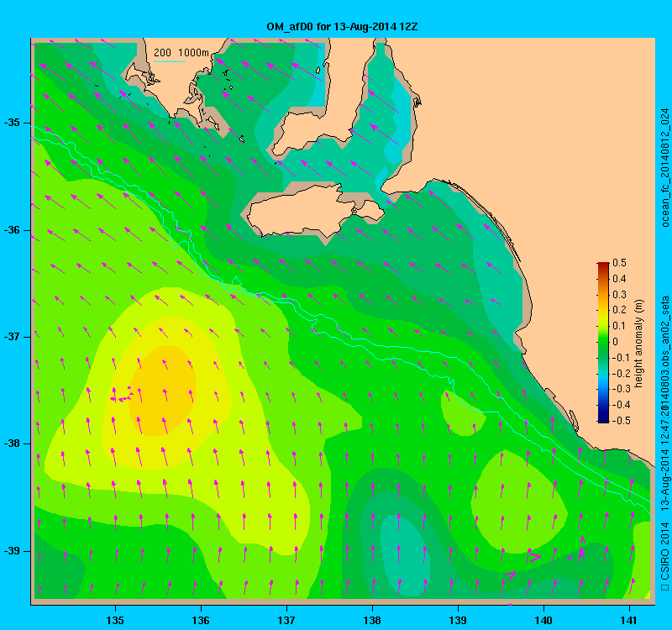The width and height of the screenshot is (672, 630).
Task: Click the 0.5 colorbar tick label
Action: 619,263
